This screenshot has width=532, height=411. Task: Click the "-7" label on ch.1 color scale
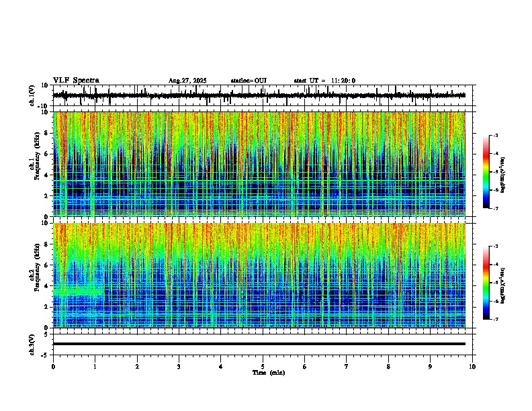pyautogui.click(x=496, y=209)
